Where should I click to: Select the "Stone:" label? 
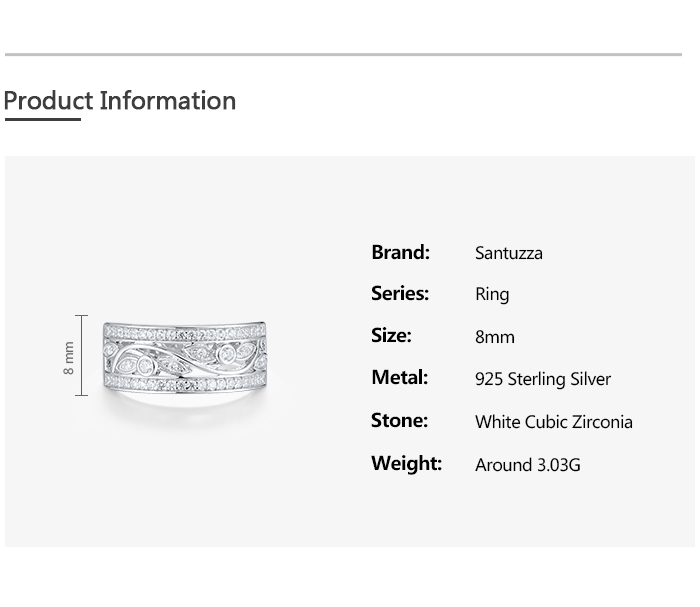pyautogui.click(x=399, y=420)
